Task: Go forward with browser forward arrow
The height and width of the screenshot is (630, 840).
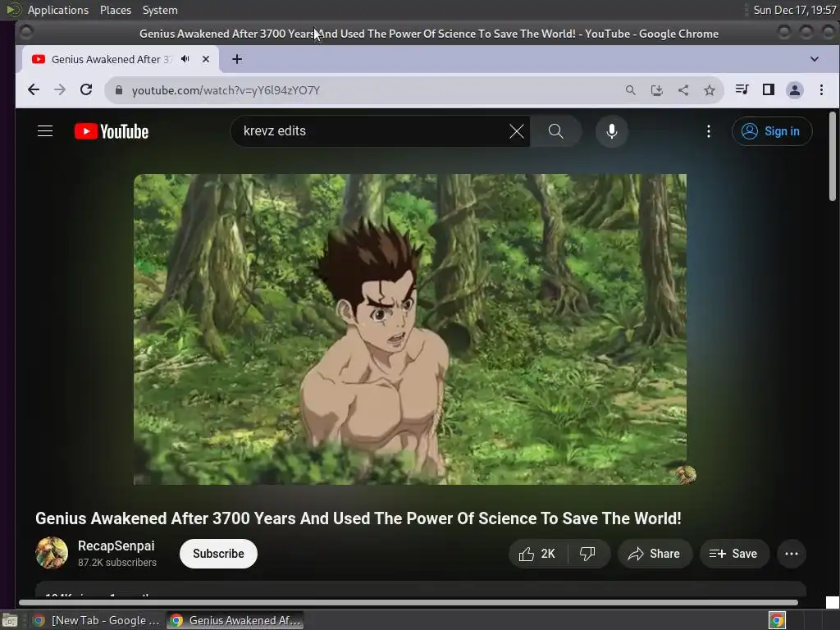Action: (60, 90)
